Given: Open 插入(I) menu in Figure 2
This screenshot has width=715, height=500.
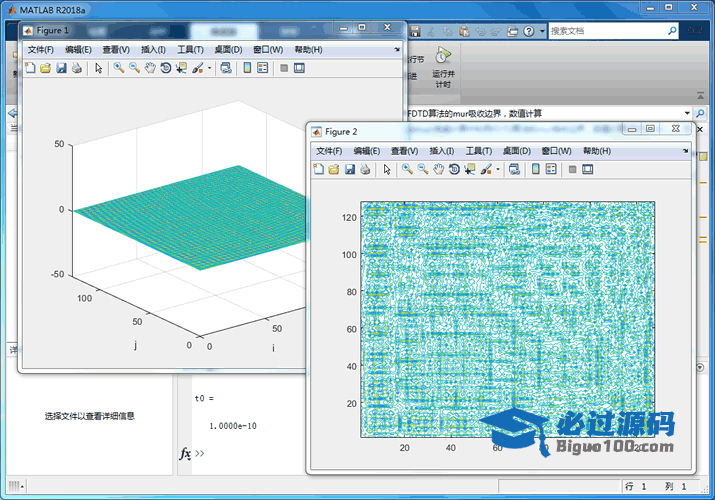Looking at the screenshot, I should coord(442,151).
